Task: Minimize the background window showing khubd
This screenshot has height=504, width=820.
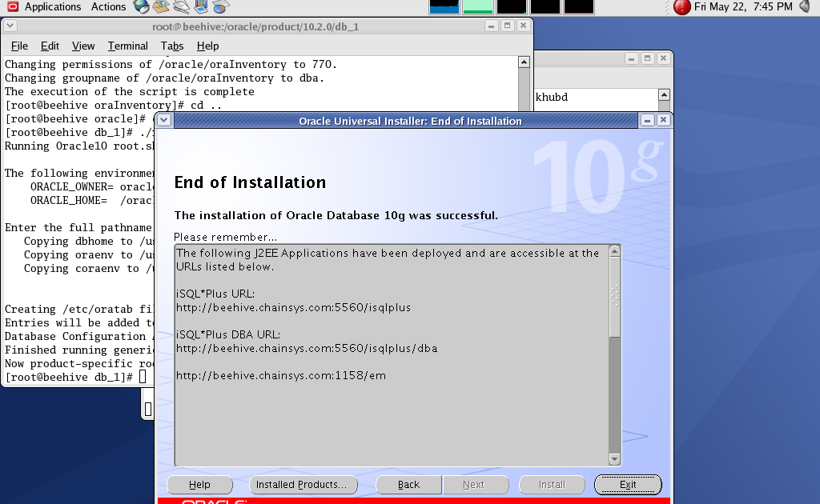Action: 631,58
